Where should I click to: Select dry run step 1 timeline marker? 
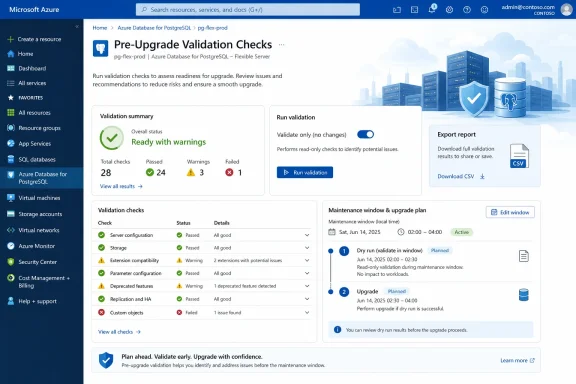(344, 251)
